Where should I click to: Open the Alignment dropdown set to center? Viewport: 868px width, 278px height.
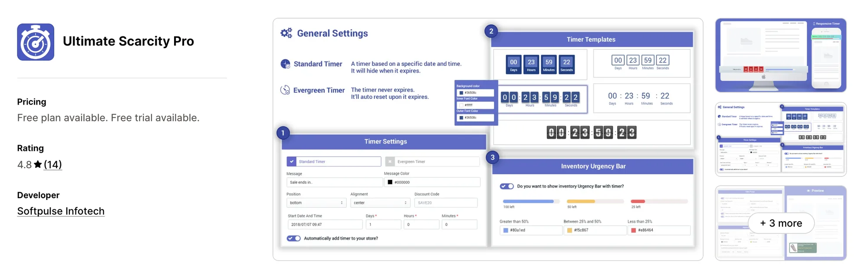point(380,203)
